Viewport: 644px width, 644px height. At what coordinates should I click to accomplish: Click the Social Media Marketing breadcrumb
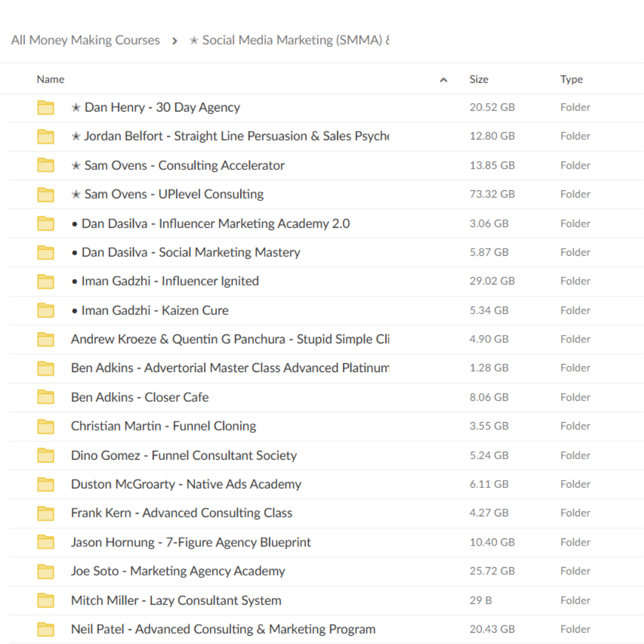pyautogui.click(x=292, y=40)
